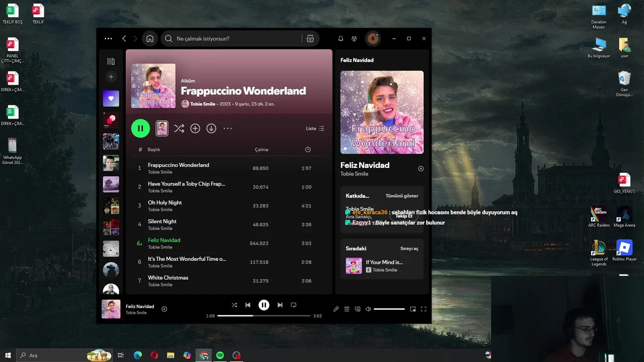Click Tobie Smile artist link in album header
The image size is (644, 362).
[x=203, y=104]
